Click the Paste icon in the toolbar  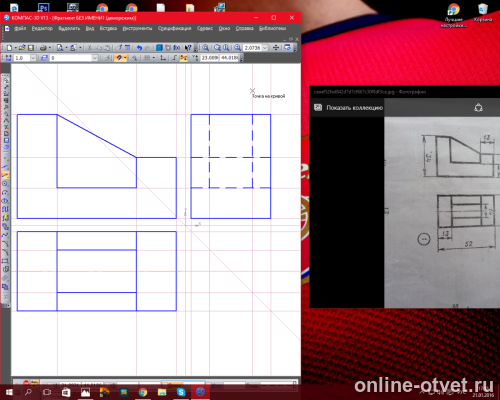tap(108, 48)
